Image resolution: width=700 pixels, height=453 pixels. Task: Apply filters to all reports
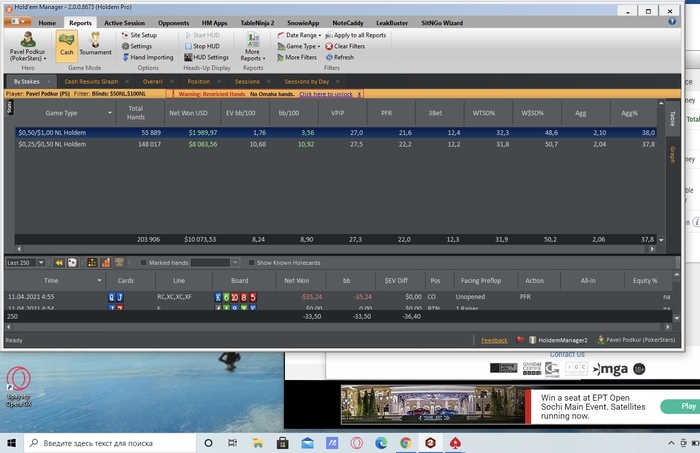(x=355, y=35)
